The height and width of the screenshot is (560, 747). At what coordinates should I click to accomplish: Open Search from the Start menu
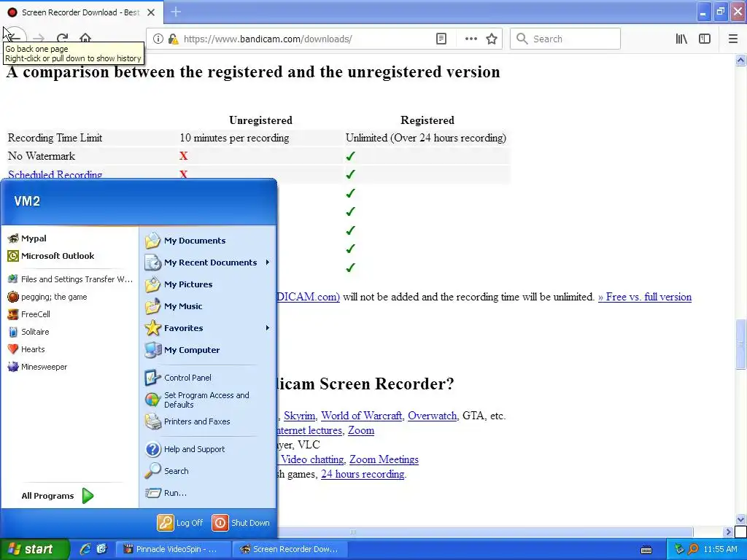click(x=208, y=471)
